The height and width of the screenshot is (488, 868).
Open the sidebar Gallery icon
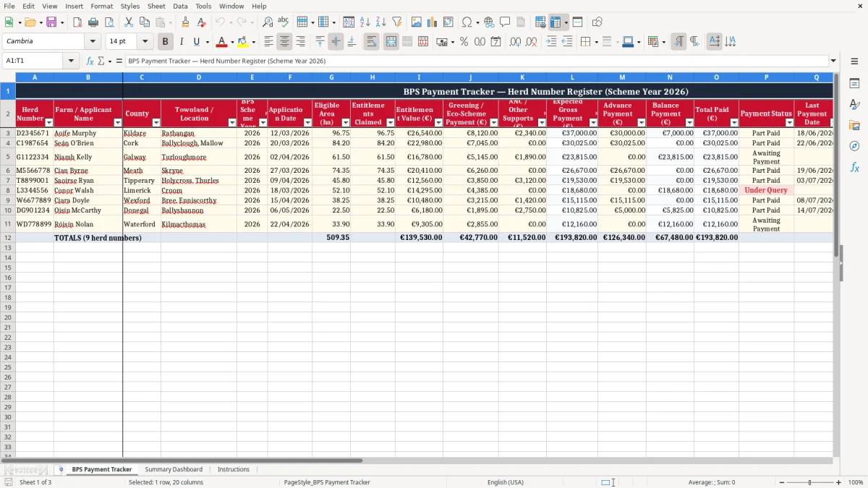tap(854, 126)
